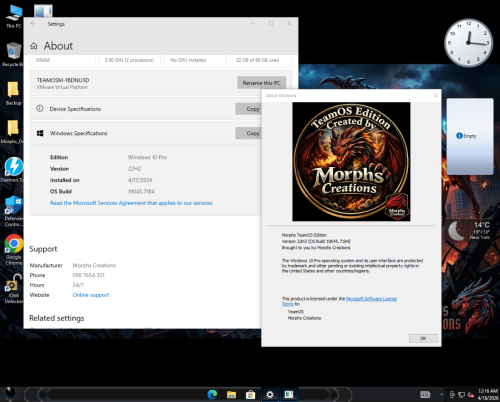Click the Rename this PC button

pyautogui.click(x=261, y=83)
